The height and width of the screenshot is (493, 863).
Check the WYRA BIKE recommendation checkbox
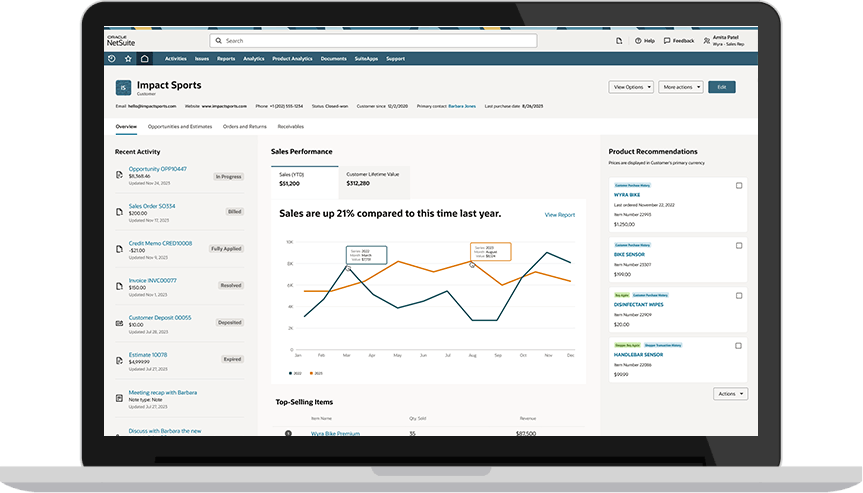coord(739,185)
